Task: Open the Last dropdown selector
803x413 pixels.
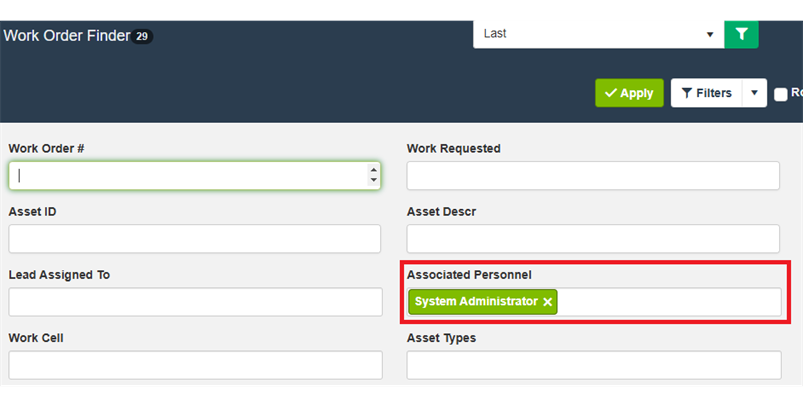Action: point(598,33)
